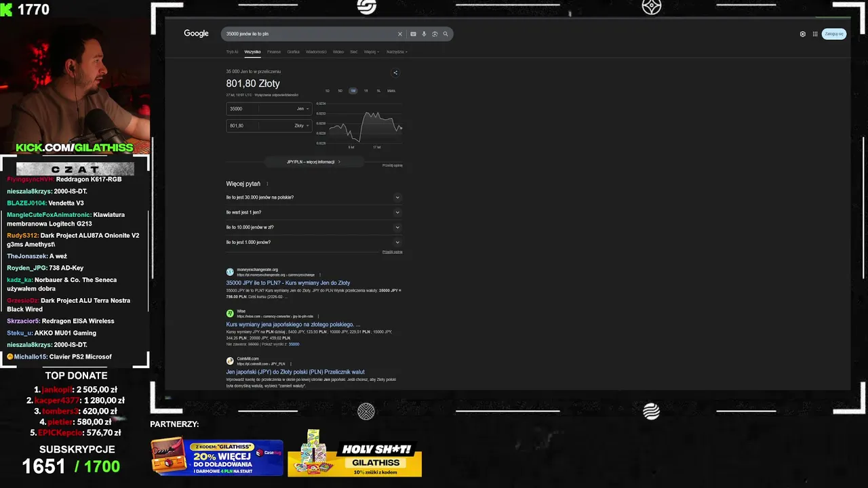Select the 5D chart range
Image resolution: width=868 pixels, height=488 pixels.
point(340,91)
